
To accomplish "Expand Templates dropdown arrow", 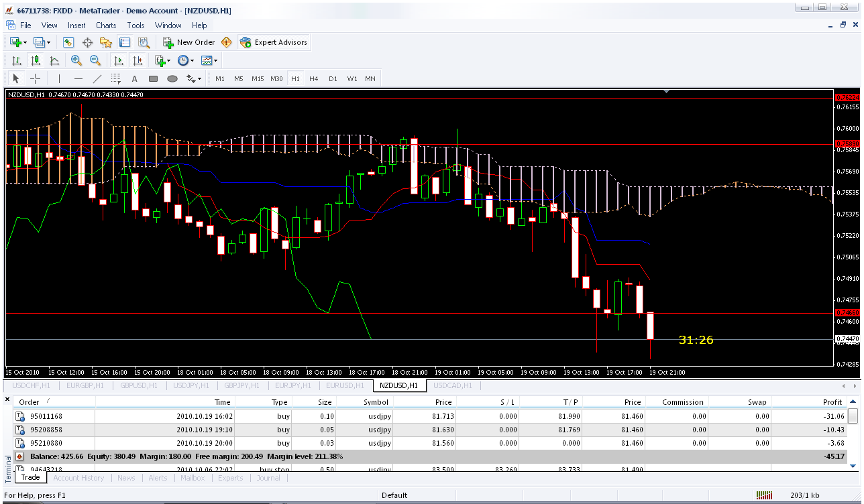I will (x=216, y=60).
